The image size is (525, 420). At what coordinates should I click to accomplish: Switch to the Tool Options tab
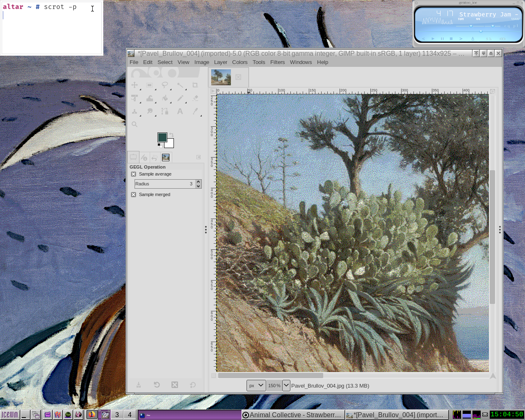(133, 157)
